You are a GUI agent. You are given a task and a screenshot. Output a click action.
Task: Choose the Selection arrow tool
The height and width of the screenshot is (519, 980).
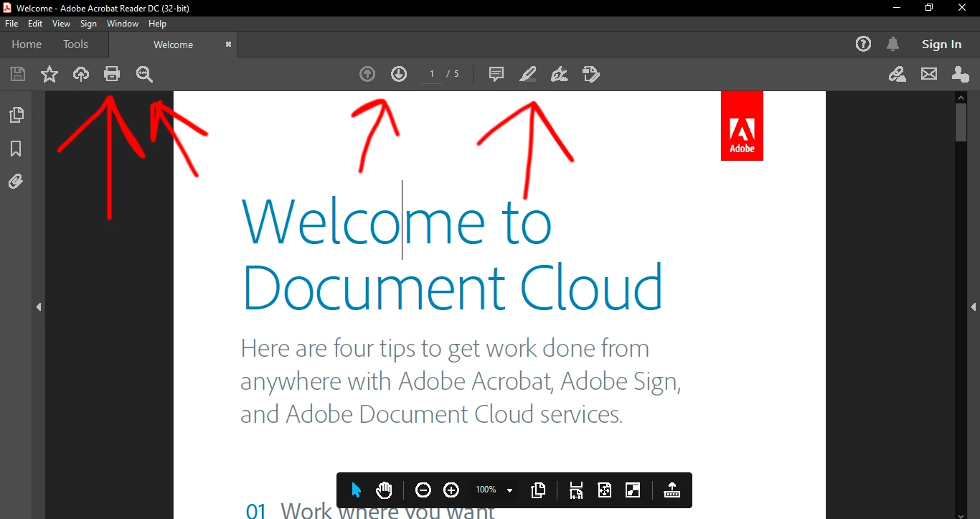pyautogui.click(x=356, y=490)
